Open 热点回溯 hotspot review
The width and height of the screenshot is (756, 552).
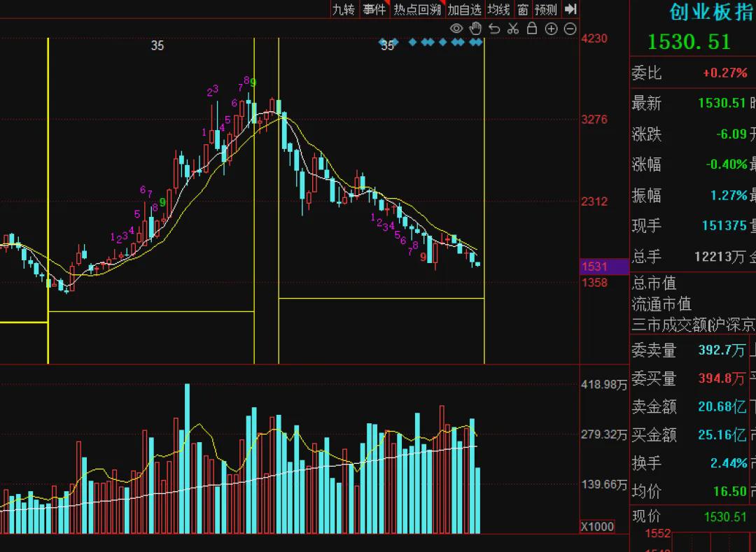coord(417,10)
